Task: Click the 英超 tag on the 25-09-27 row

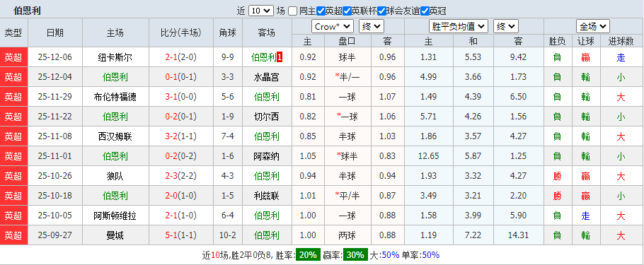Action: pyautogui.click(x=13, y=235)
